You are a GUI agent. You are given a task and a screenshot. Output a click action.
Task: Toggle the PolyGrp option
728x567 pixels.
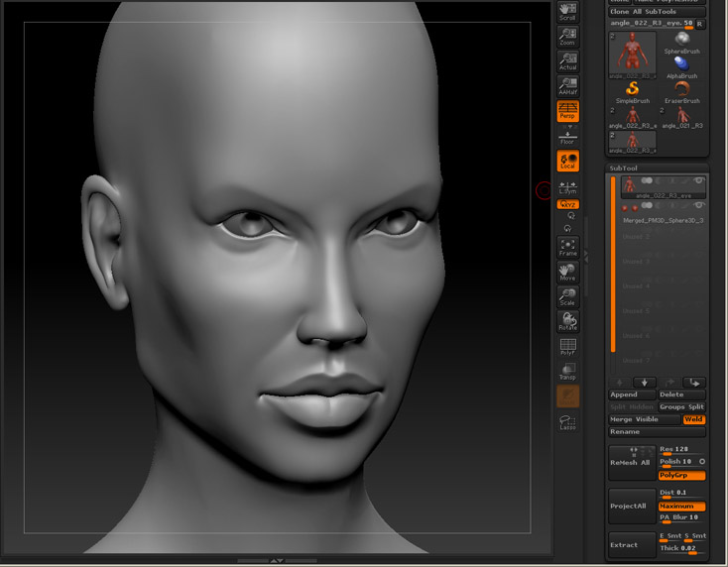coord(681,475)
